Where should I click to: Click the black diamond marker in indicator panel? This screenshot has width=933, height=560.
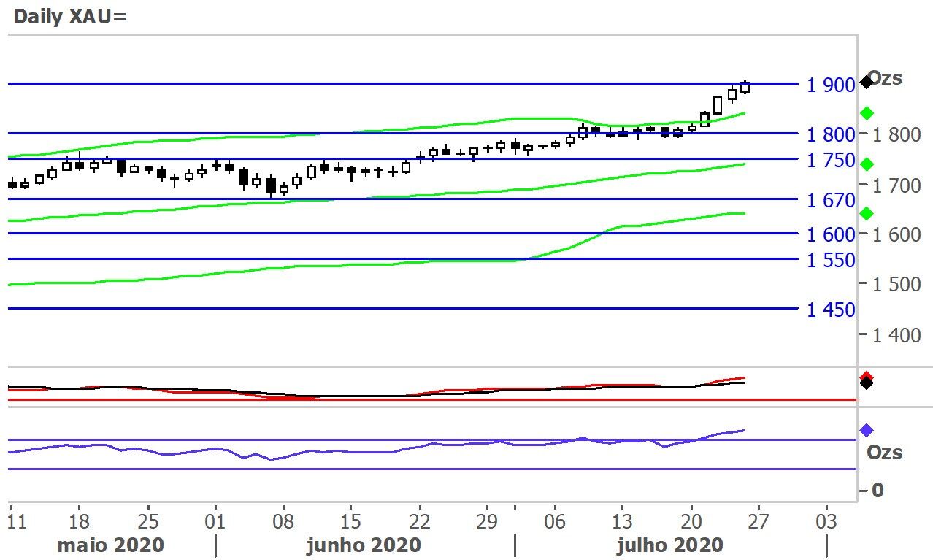[x=867, y=383]
